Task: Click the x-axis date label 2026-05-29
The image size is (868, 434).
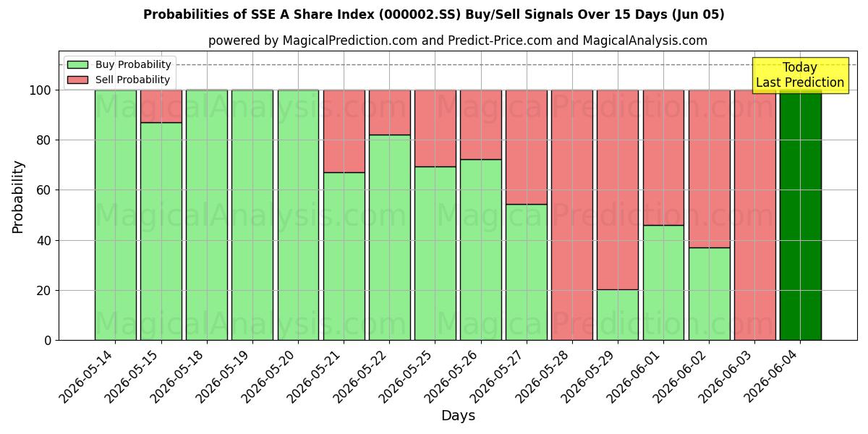Action: (590, 375)
